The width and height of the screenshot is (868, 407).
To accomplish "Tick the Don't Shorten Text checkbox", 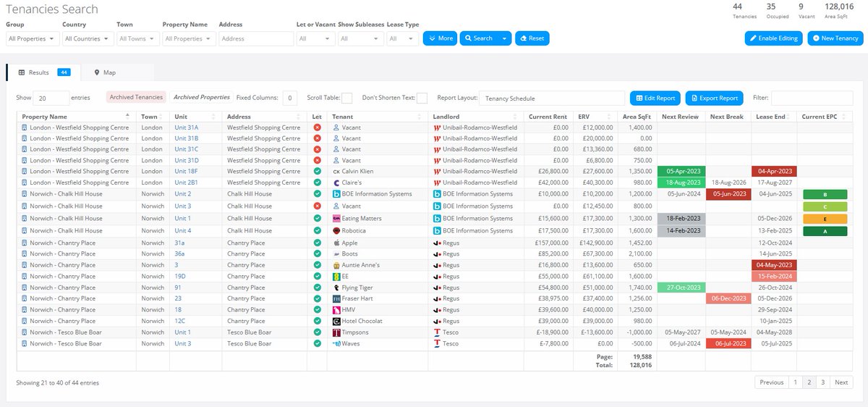I will (422, 98).
